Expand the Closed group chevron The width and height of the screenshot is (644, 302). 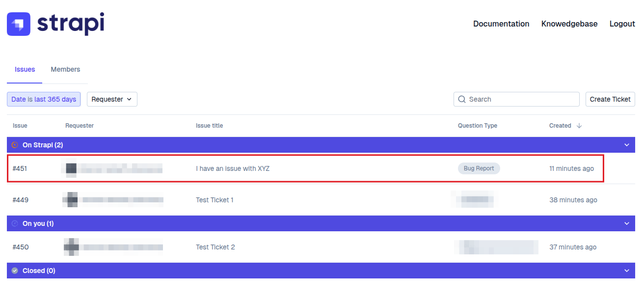click(x=626, y=271)
